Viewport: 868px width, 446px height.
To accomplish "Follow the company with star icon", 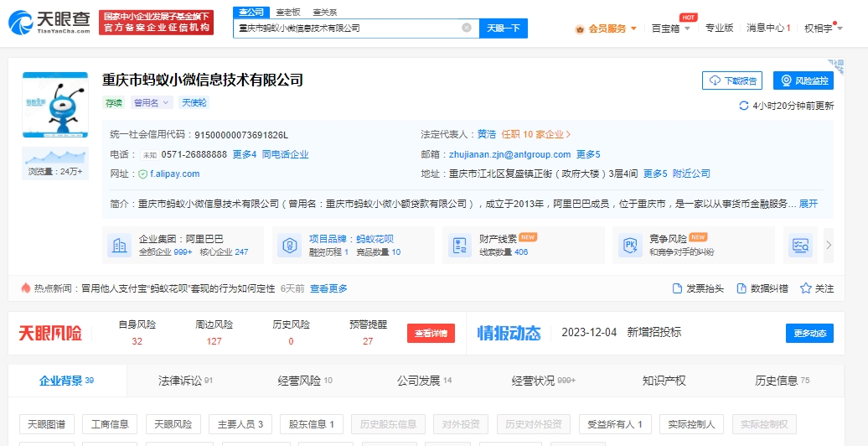I will click(806, 288).
